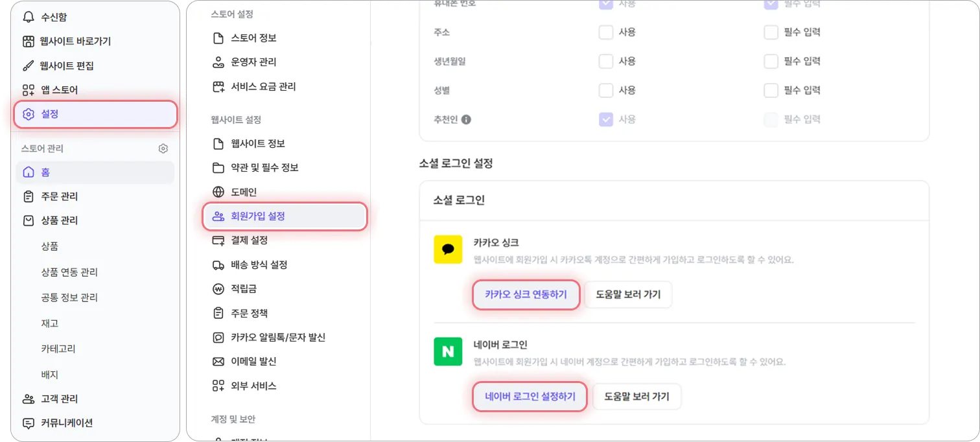This screenshot has width=980, height=442.
Task: Click 카카오 싱크 연동하기 button
Action: pos(526,294)
